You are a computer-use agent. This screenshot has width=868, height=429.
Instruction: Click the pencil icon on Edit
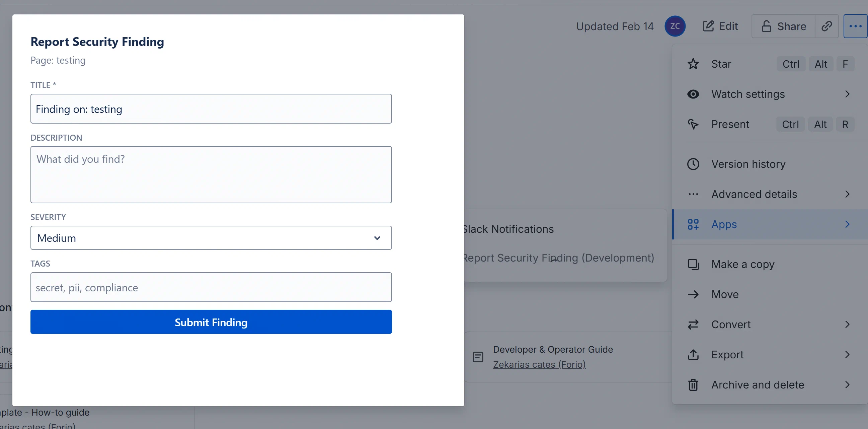708,26
